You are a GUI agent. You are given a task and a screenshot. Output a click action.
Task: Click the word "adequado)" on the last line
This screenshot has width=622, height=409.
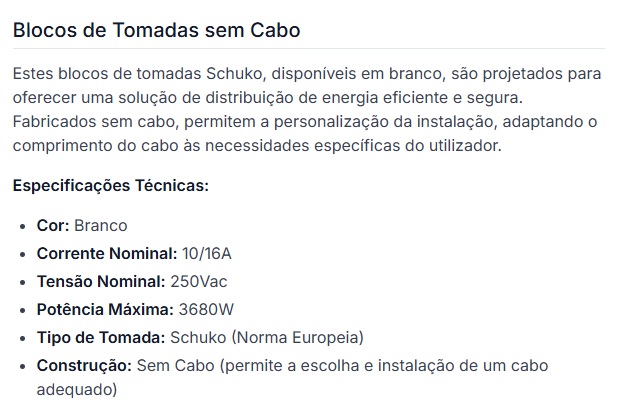pos(77,388)
